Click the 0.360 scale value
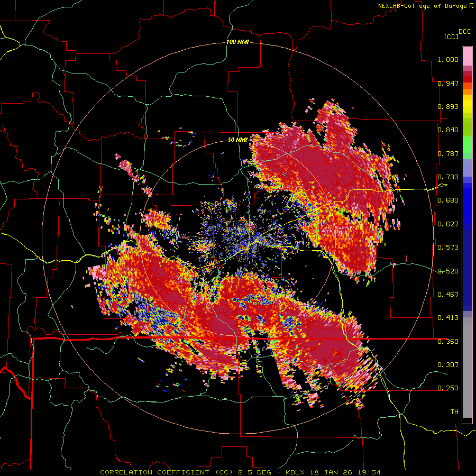The image size is (476, 476). [x=448, y=342]
